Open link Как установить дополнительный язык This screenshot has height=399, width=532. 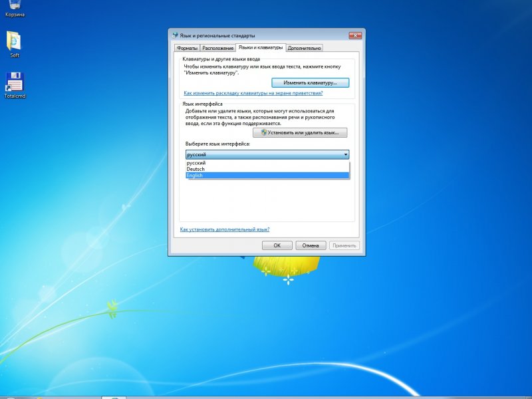click(x=225, y=229)
